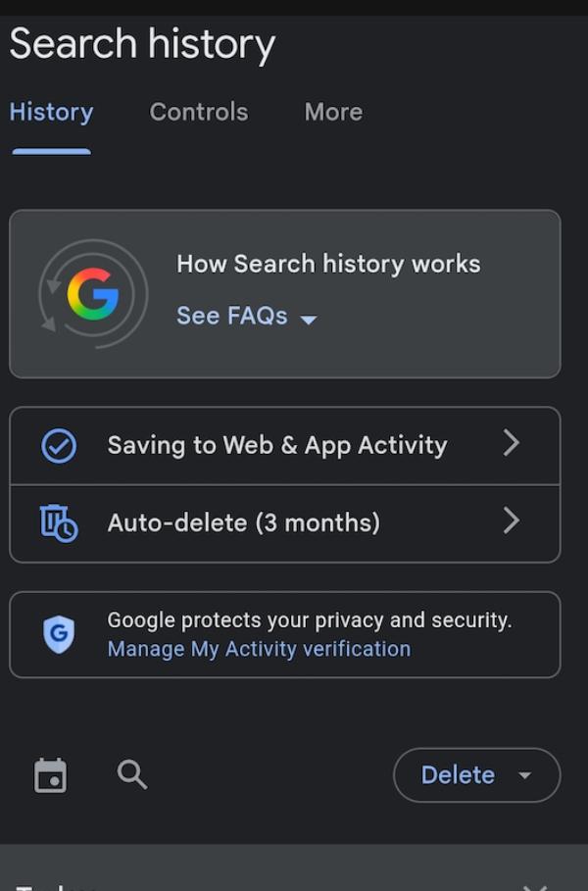The image size is (588, 891).
Task: Click the Web & App Activity checkmark icon
Action: pyautogui.click(x=59, y=446)
